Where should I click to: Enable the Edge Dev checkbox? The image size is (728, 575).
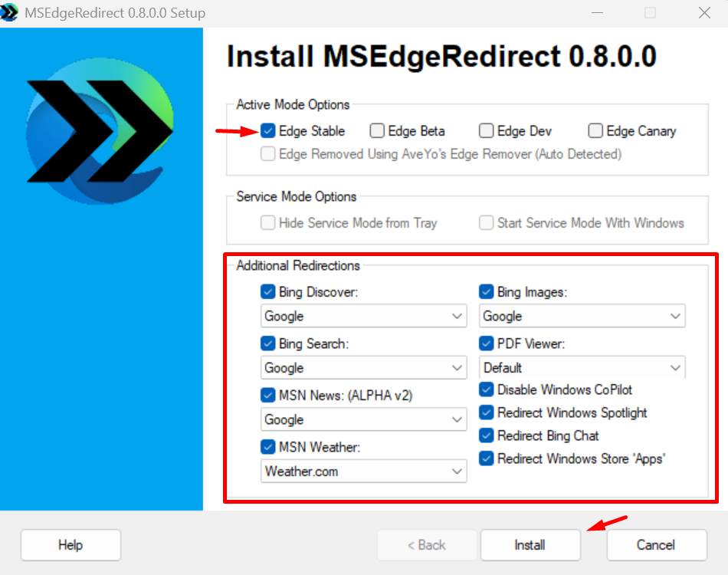coord(486,131)
